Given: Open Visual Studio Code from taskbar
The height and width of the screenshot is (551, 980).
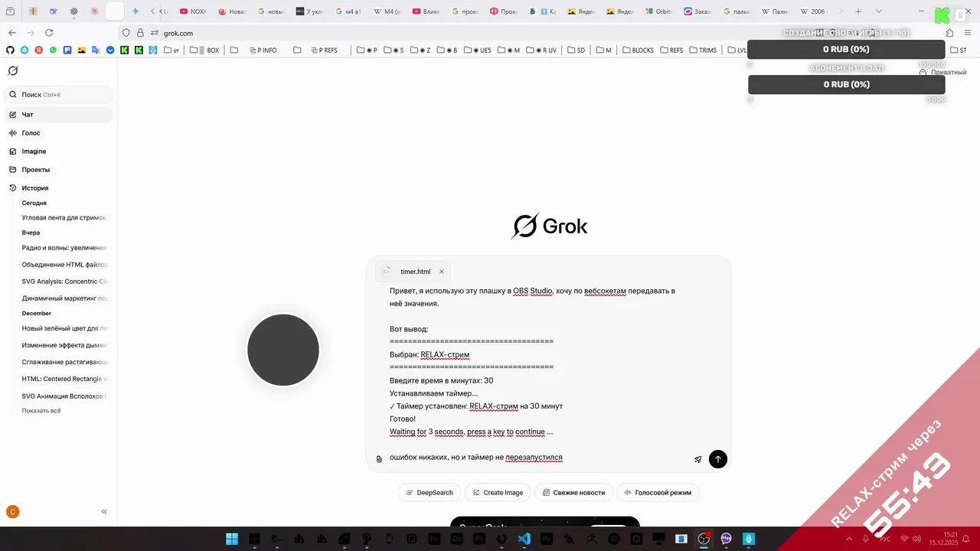Looking at the screenshot, I should tap(524, 539).
